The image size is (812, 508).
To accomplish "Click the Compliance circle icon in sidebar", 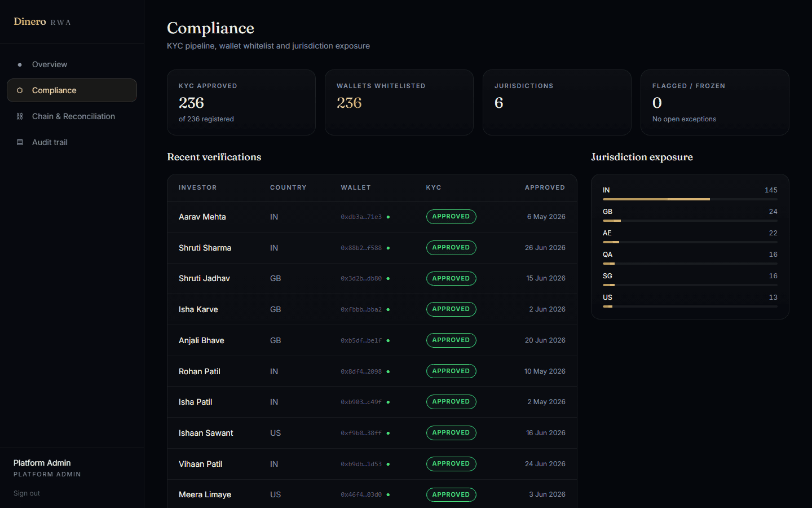I will pos(20,90).
